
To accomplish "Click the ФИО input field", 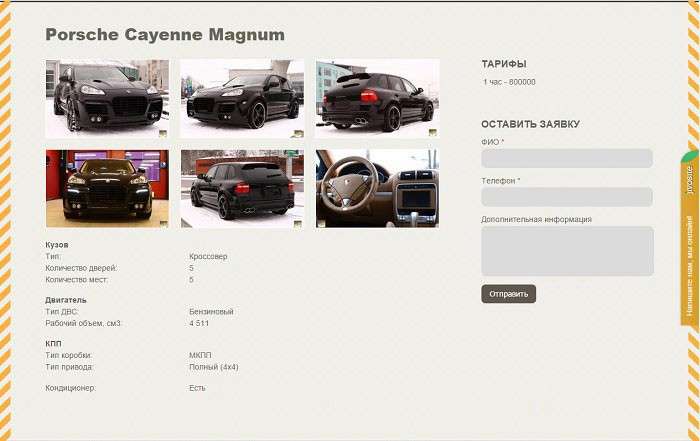I will tap(567, 158).
